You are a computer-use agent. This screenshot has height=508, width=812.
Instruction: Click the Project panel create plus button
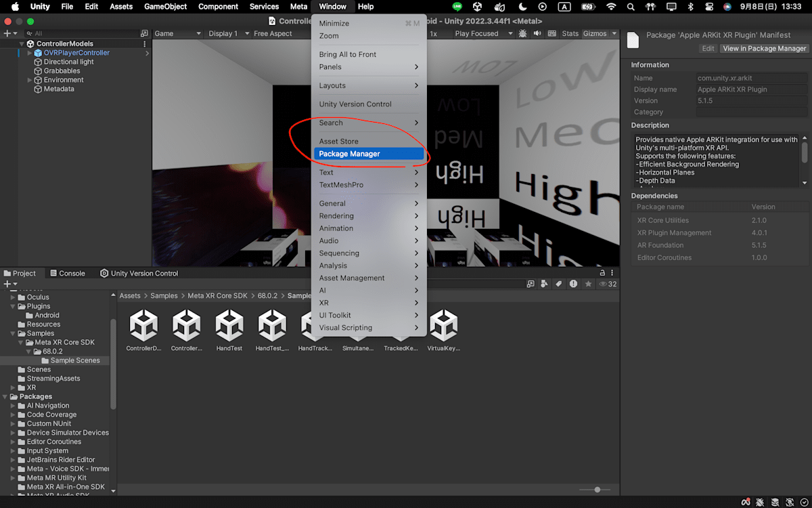tap(9, 284)
